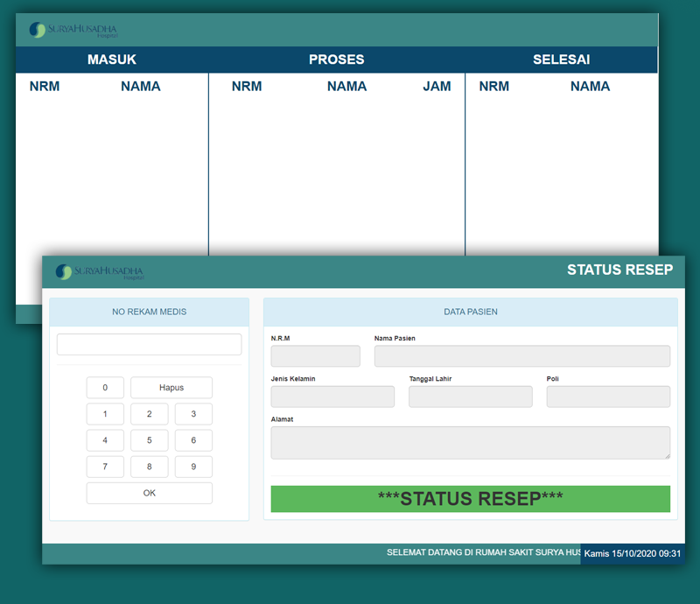Select the Nama Pasien text field
The image size is (700, 604).
click(x=521, y=356)
